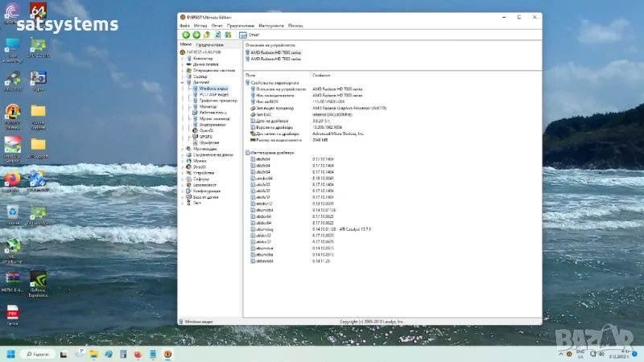Image resolution: width=644 pixels, height=362 pixels.
Task: Click the Field (Поле) column header
Action: (x=250, y=74)
